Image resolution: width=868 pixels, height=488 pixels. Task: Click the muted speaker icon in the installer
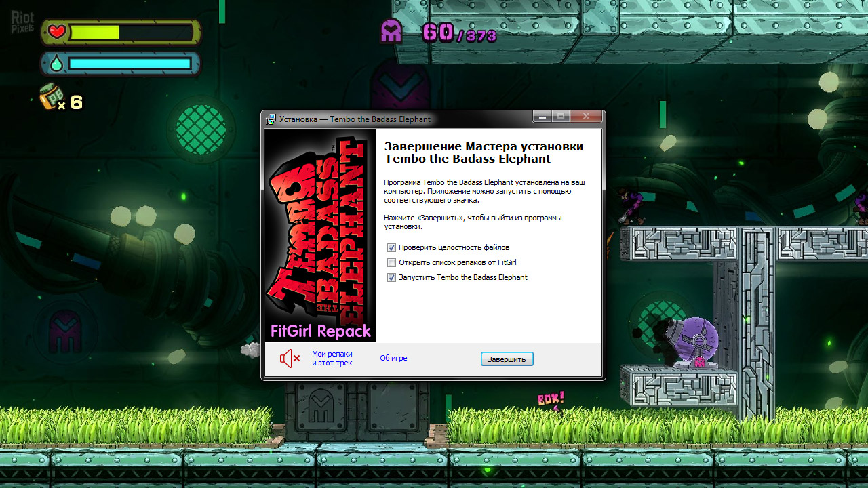tap(290, 359)
